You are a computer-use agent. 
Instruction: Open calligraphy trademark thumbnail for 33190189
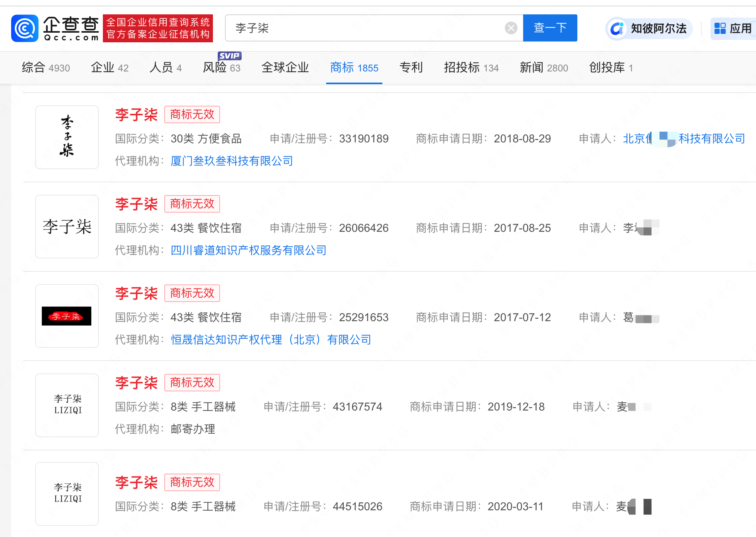(67, 137)
